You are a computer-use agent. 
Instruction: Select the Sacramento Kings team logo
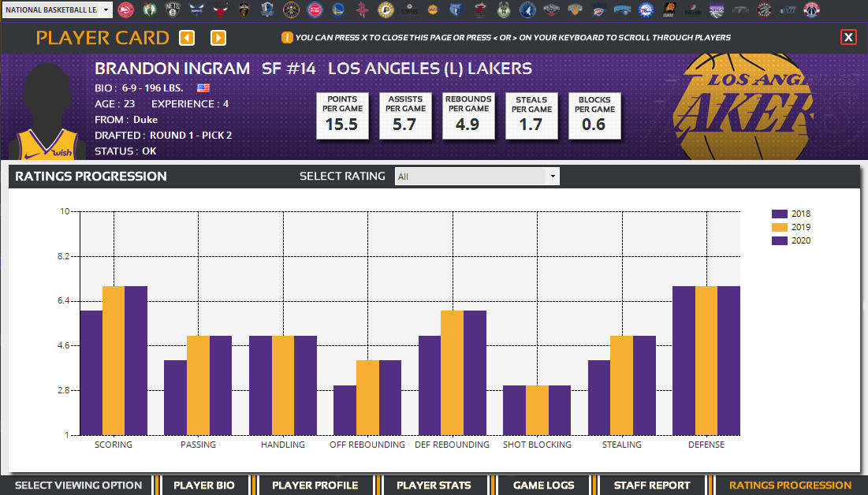point(717,9)
